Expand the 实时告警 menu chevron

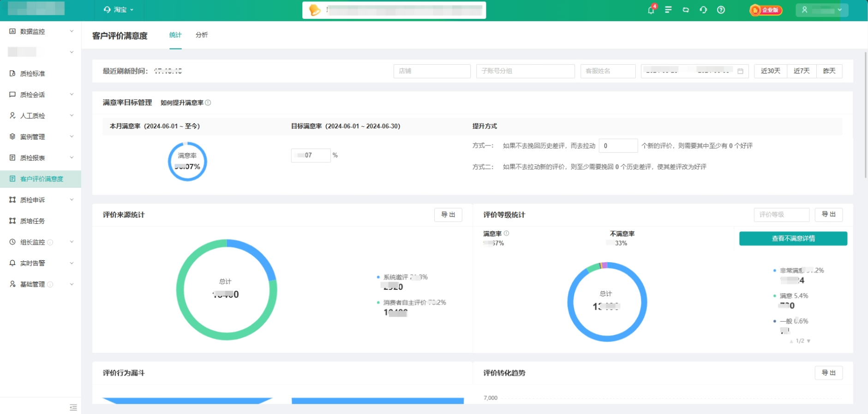(72, 263)
